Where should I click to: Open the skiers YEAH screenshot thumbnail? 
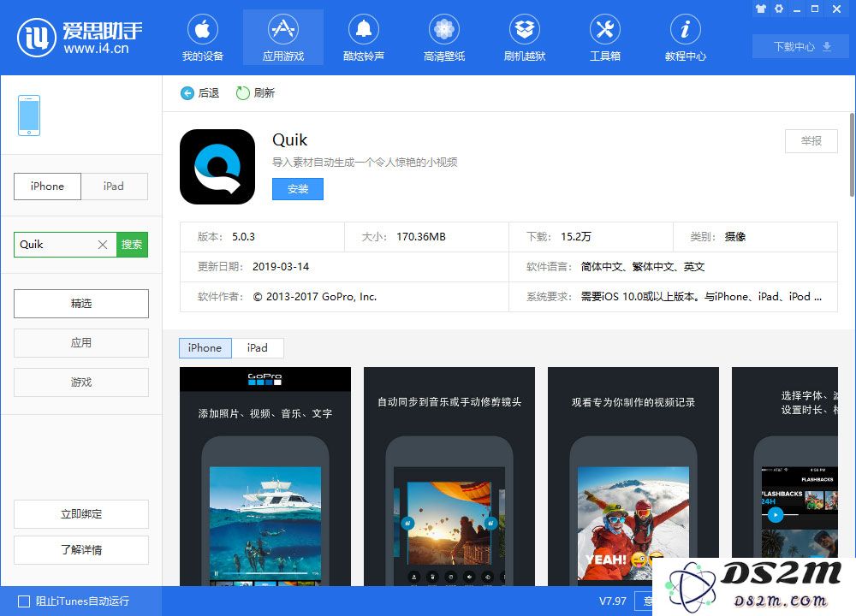point(633,477)
